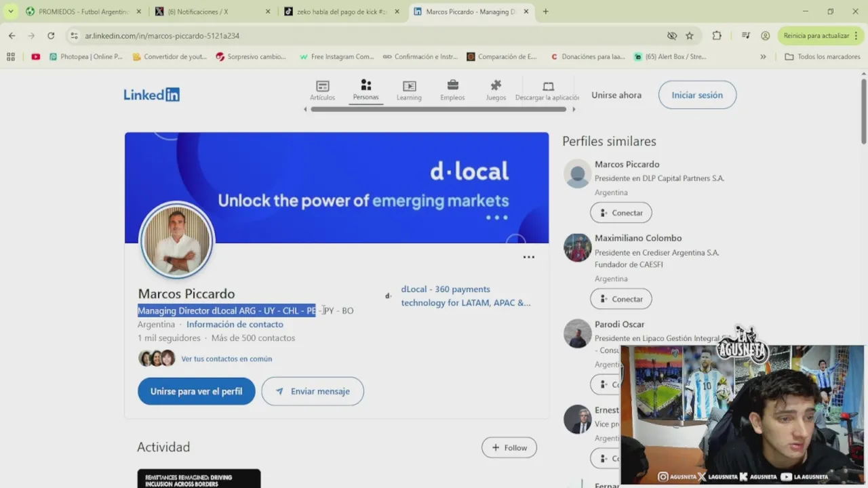868x488 pixels.
Task: Open Donaciones para laa... bookmark
Action: 588,57
